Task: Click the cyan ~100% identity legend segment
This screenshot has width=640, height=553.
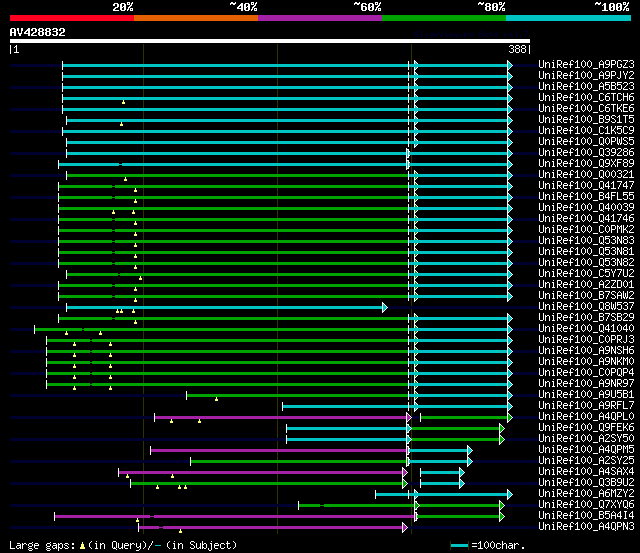Action: point(569,18)
